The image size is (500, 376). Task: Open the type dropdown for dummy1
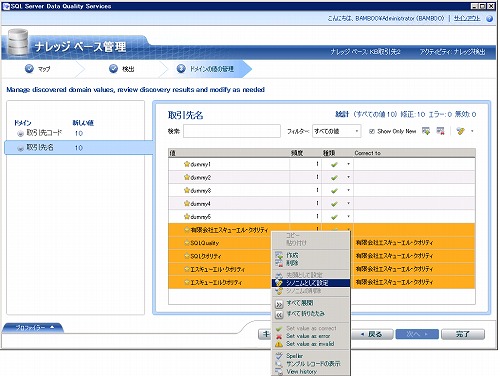(x=348, y=164)
